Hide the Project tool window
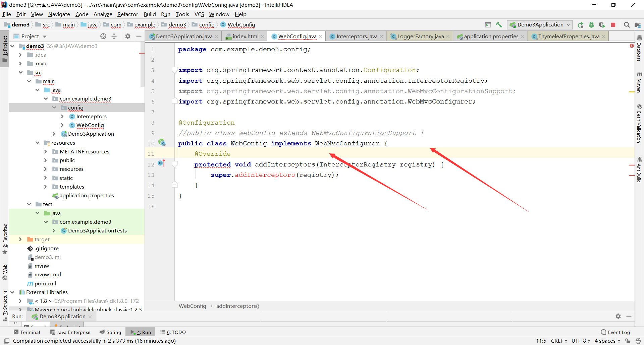The width and height of the screenshot is (644, 345). tap(139, 36)
